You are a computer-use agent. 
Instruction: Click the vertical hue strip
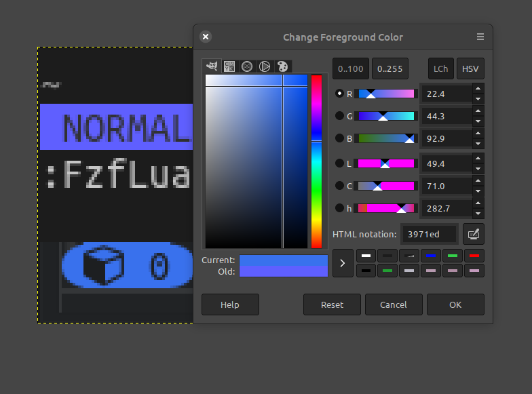pos(316,161)
